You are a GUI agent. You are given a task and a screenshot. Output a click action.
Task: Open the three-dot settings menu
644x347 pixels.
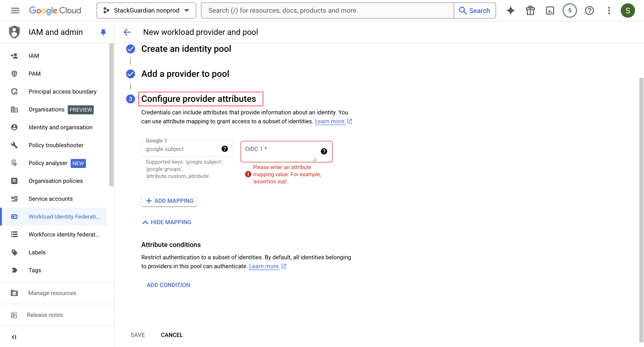coord(609,11)
